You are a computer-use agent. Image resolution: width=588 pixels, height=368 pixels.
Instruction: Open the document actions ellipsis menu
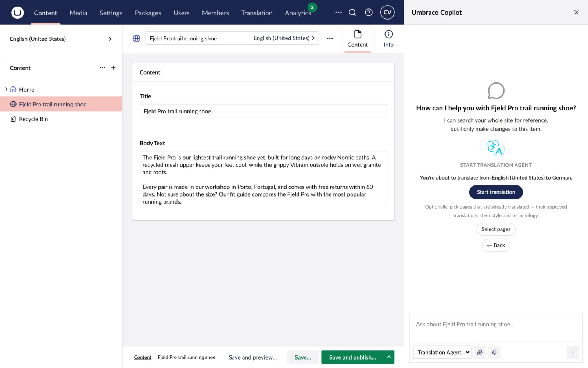tap(330, 38)
